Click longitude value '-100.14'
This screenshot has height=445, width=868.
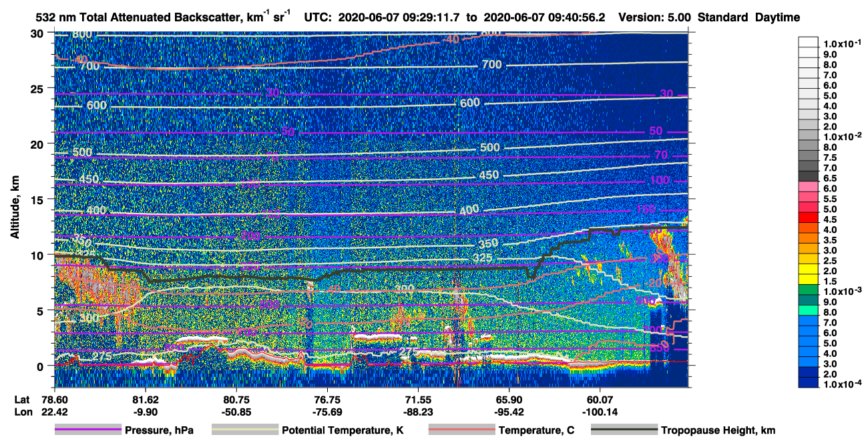pos(600,412)
